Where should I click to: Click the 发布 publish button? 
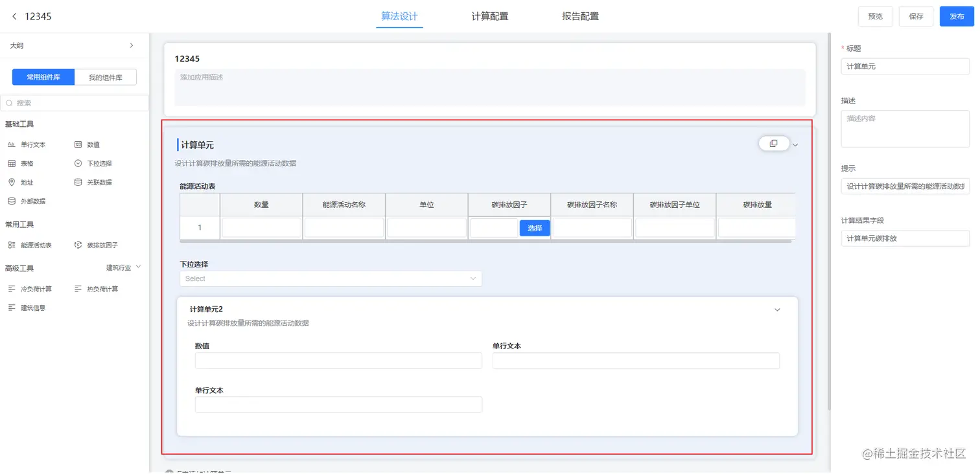pyautogui.click(x=957, y=16)
